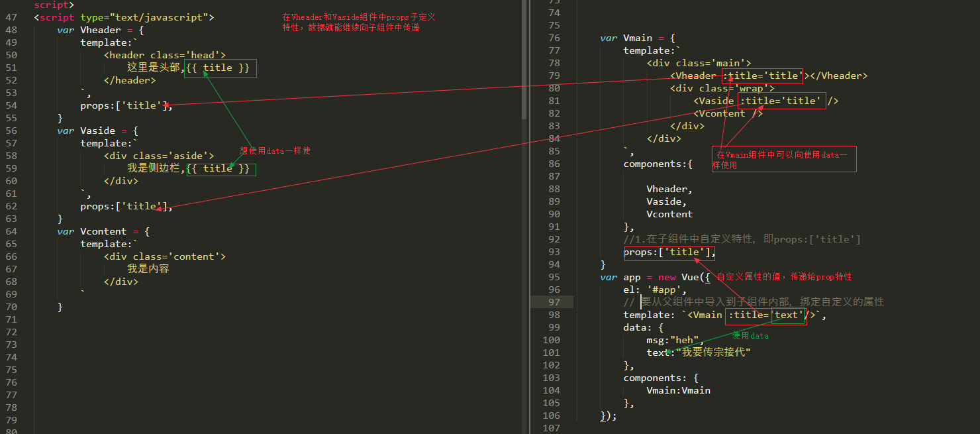
Task: Click the text '我是内容'
Action: (x=148, y=269)
